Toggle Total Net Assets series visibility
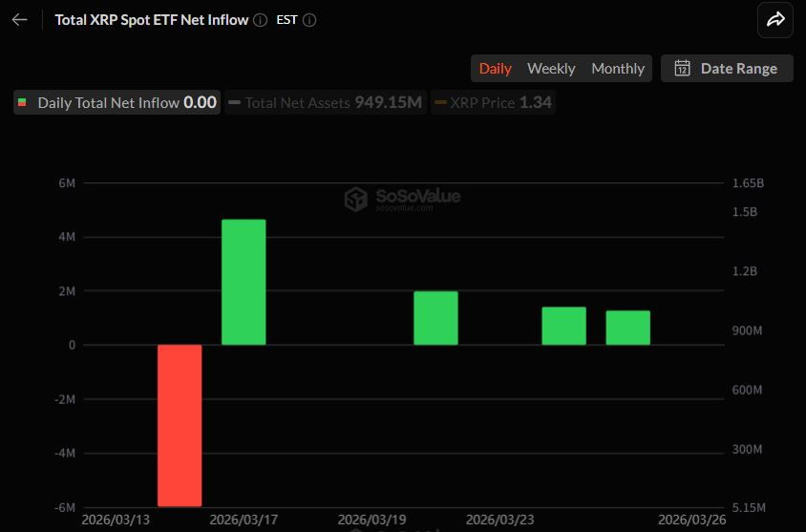 [325, 103]
